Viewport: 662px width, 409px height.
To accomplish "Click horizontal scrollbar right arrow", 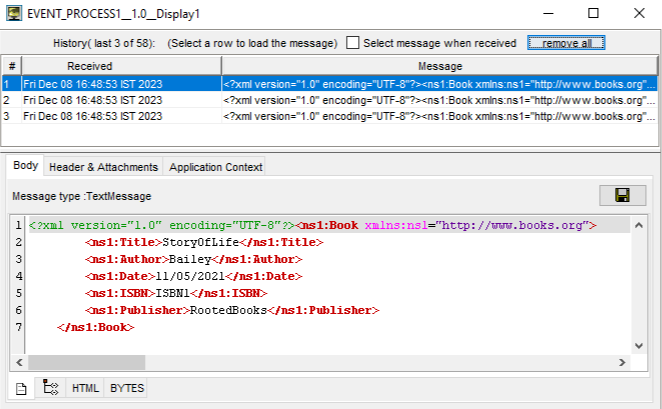I will [x=622, y=362].
